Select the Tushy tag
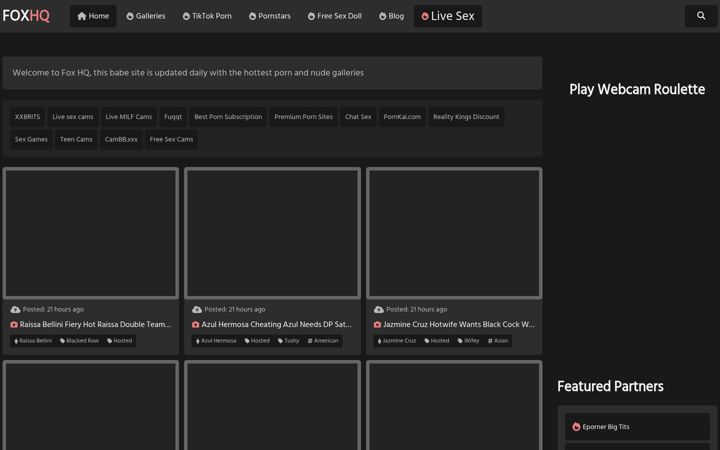720x450 pixels. [288, 341]
